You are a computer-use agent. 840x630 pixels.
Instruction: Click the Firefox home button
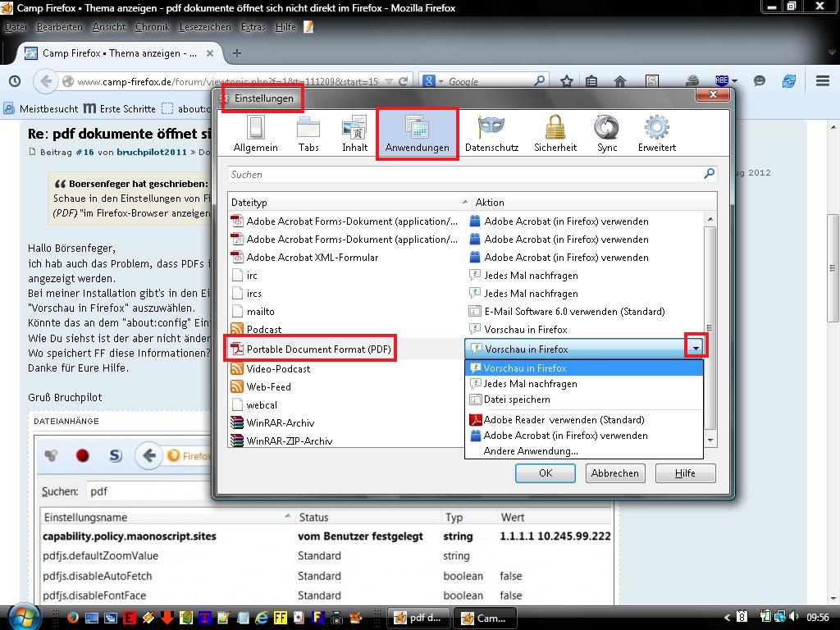pos(620,81)
